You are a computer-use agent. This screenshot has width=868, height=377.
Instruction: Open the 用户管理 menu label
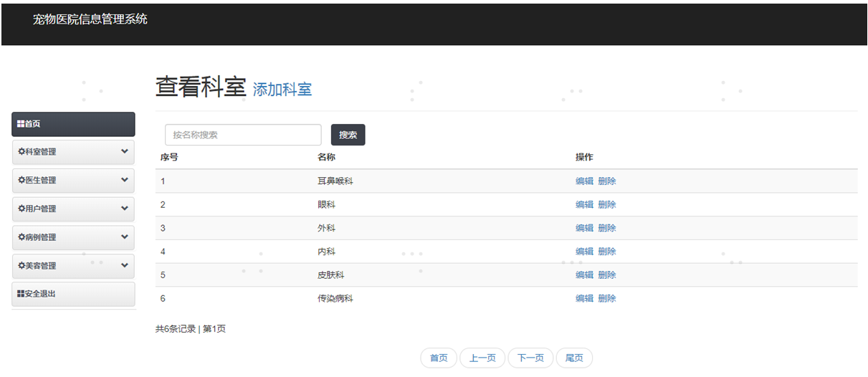40,209
